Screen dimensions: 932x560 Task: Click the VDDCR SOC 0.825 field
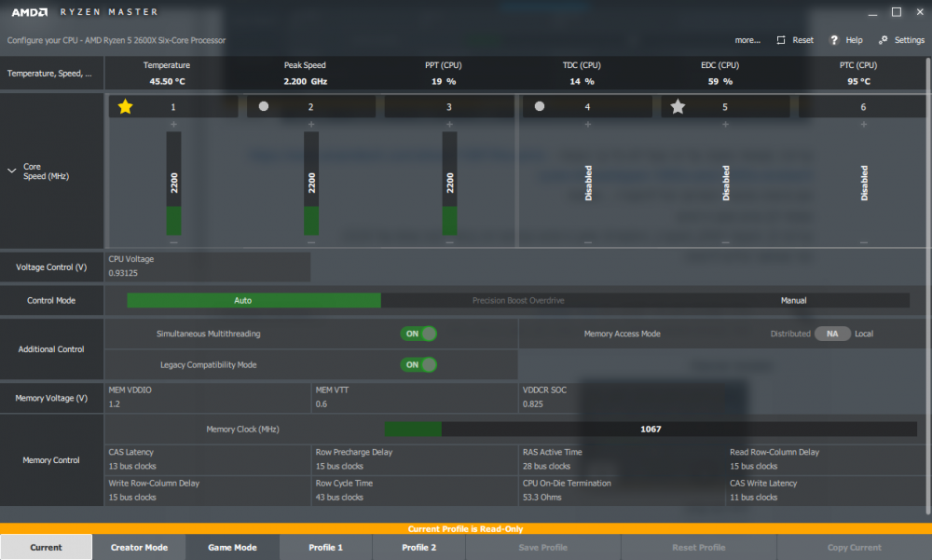pyautogui.click(x=622, y=397)
